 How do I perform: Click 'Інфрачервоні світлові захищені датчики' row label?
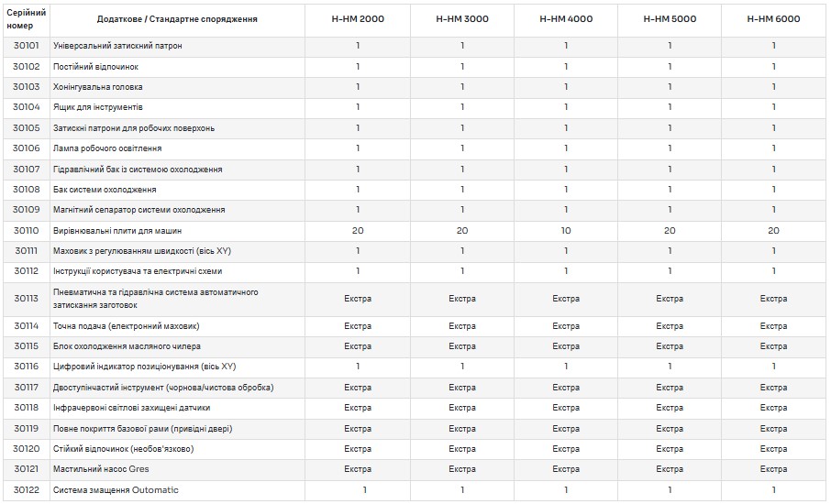[x=131, y=408]
